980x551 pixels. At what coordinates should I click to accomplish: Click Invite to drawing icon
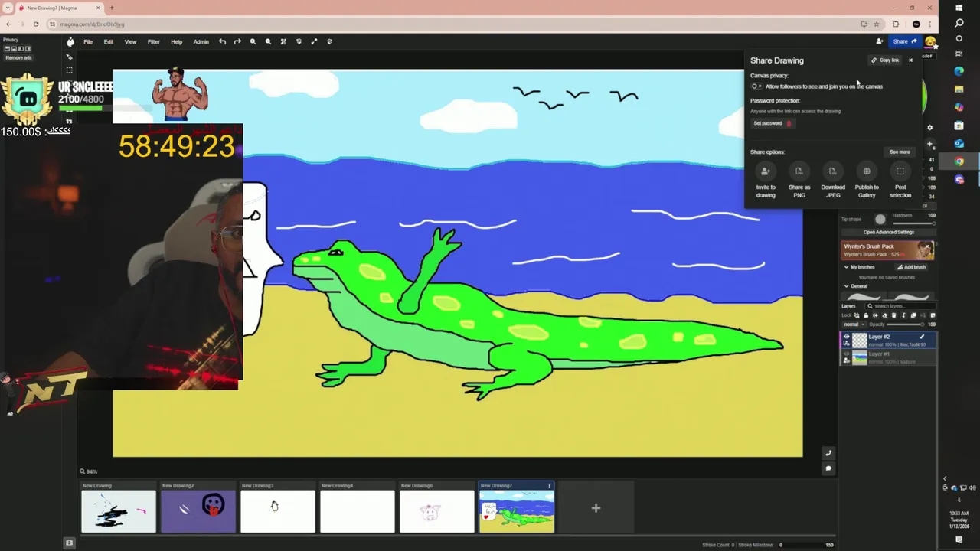click(x=766, y=171)
